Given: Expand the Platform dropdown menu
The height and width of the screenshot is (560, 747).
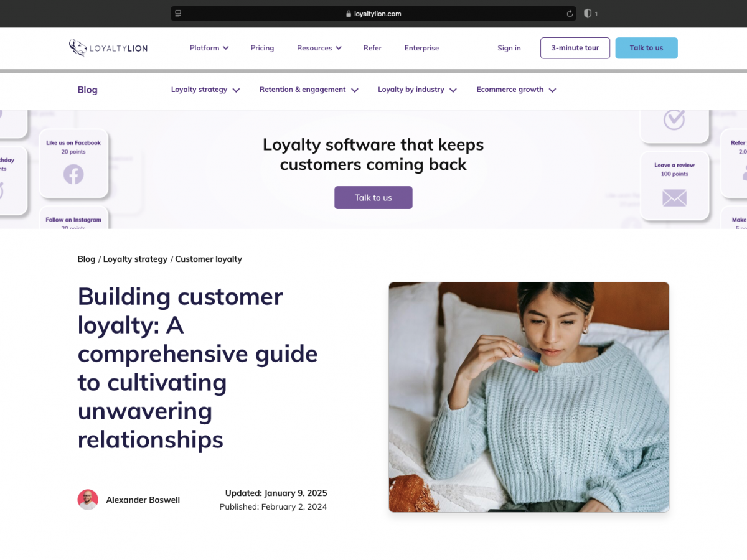Looking at the screenshot, I should pos(209,48).
